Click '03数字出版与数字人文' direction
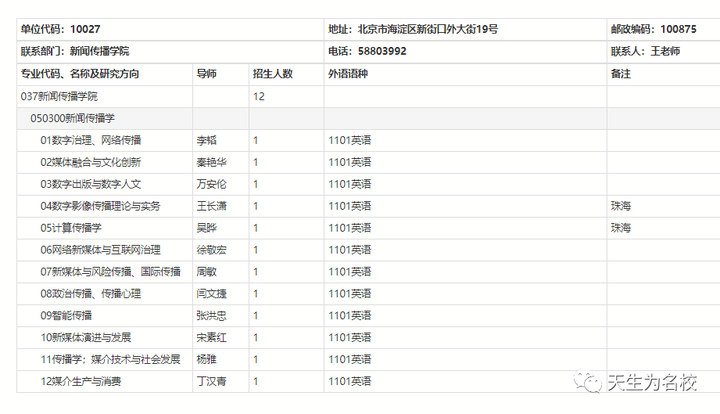The height and width of the screenshot is (414, 720). (90, 185)
